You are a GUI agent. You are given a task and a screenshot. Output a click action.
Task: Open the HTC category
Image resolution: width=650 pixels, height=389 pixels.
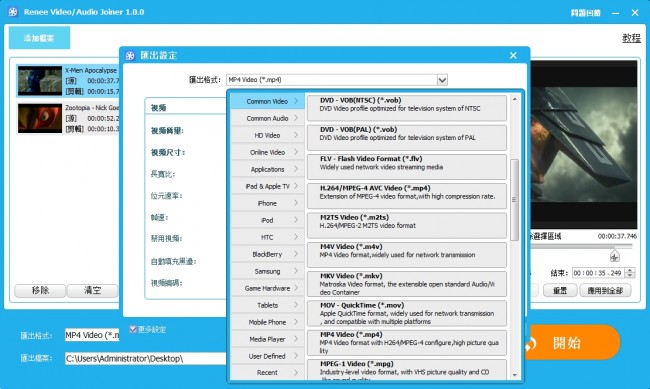(267, 237)
